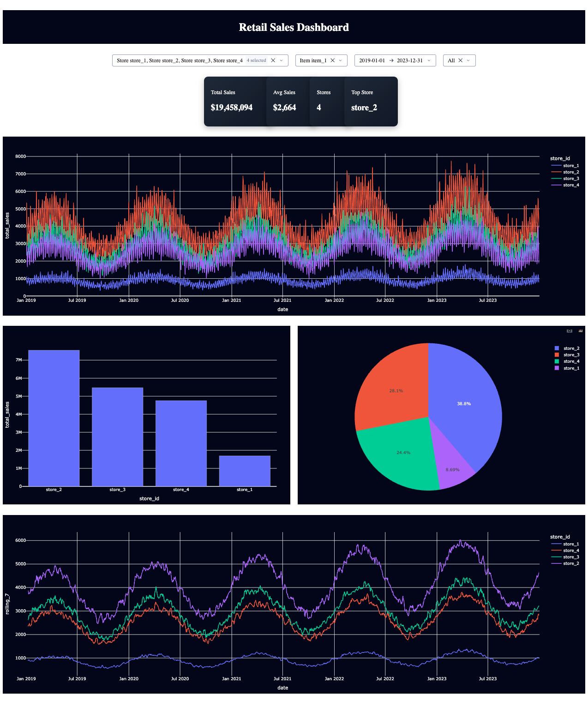Viewport: 588px width, 707px height.
Task: Clear the selected stores filter
Action: coord(273,60)
